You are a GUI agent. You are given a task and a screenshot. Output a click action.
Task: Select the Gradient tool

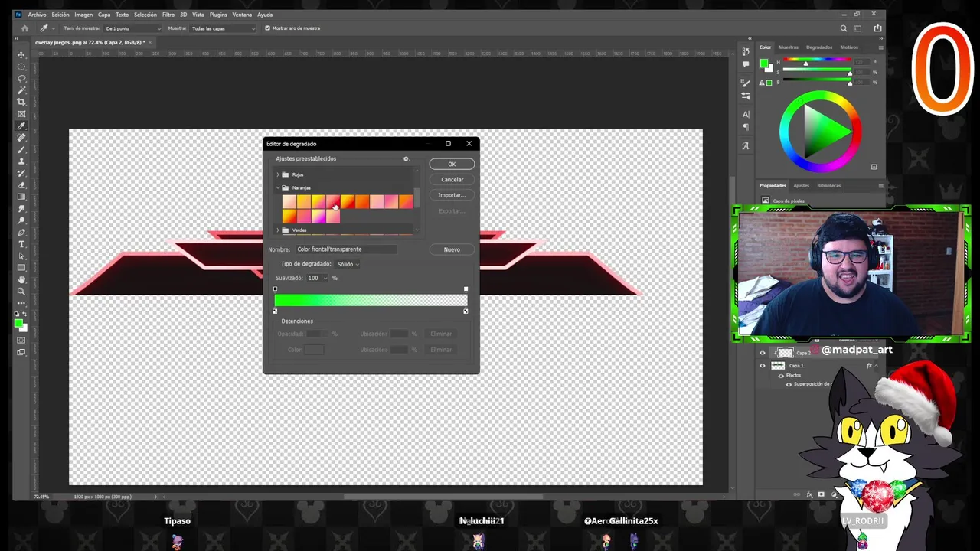pos(21,197)
